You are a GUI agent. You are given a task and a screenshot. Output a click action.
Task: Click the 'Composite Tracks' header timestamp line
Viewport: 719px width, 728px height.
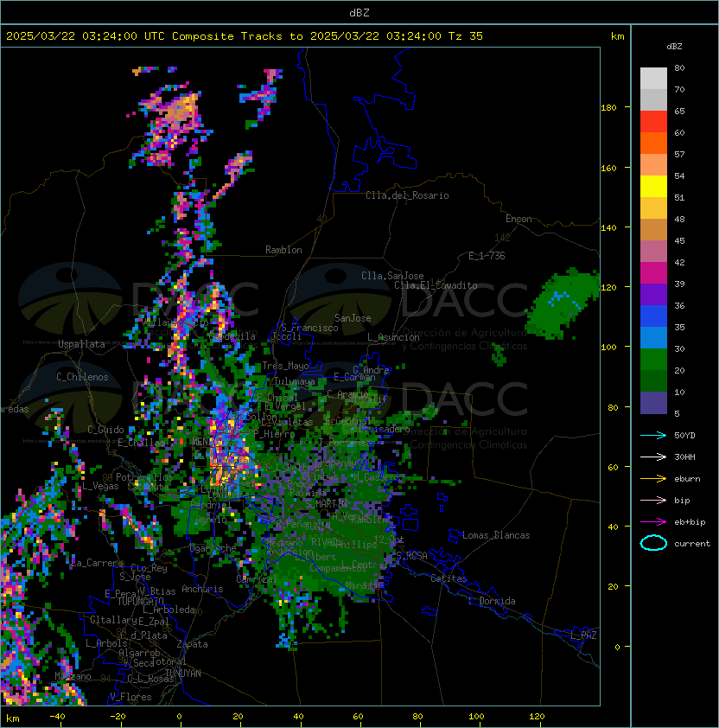tap(245, 36)
